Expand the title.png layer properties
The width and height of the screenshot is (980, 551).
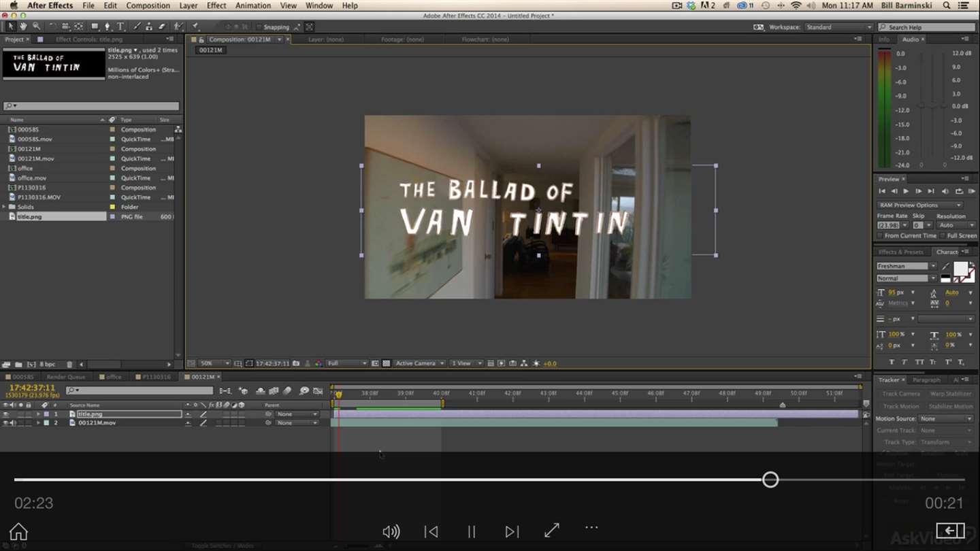point(38,414)
